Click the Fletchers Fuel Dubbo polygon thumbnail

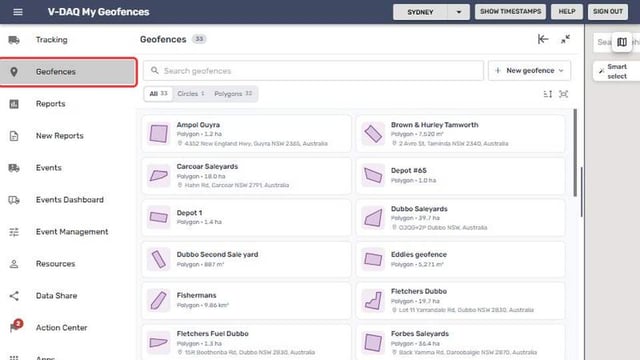[x=158, y=342]
